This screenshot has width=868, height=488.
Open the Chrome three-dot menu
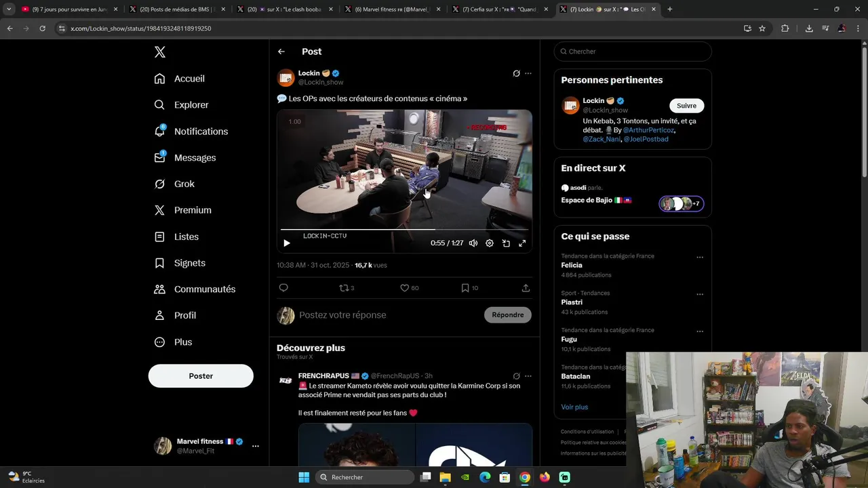click(857, 28)
